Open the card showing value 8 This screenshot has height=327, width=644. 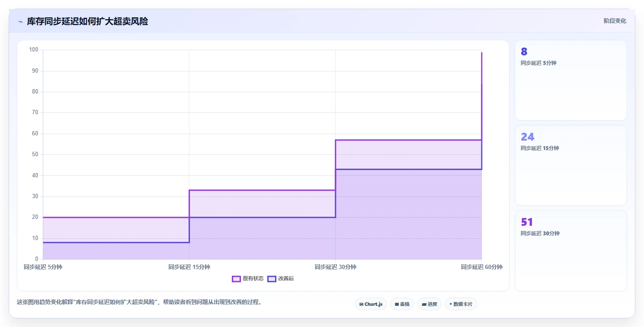click(570, 80)
